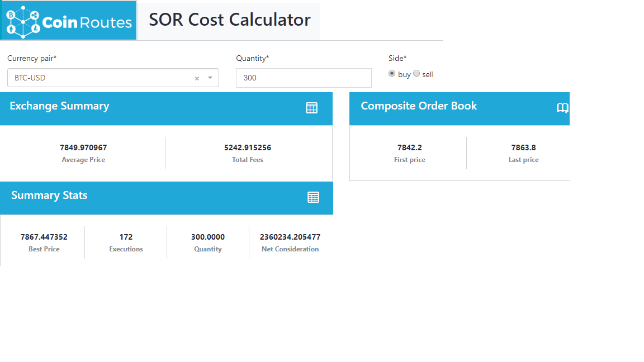Screen dimensions: 644x362
Task: Click the Currency pair* label
Action: point(32,58)
